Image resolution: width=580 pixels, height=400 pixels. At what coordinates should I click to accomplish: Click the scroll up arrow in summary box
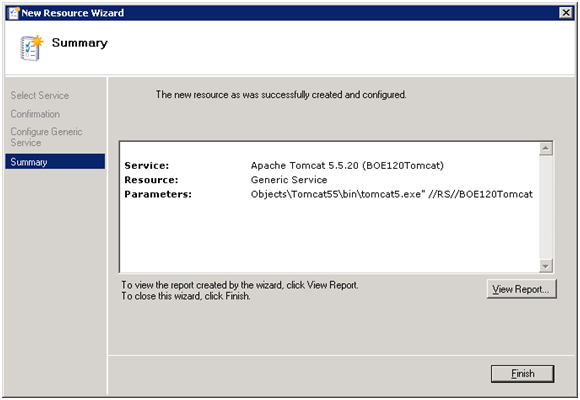pos(546,149)
